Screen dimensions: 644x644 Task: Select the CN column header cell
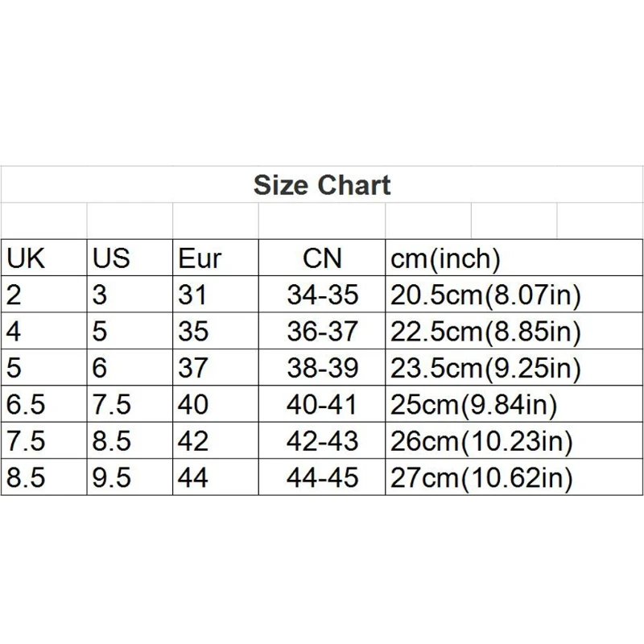pyautogui.click(x=322, y=258)
